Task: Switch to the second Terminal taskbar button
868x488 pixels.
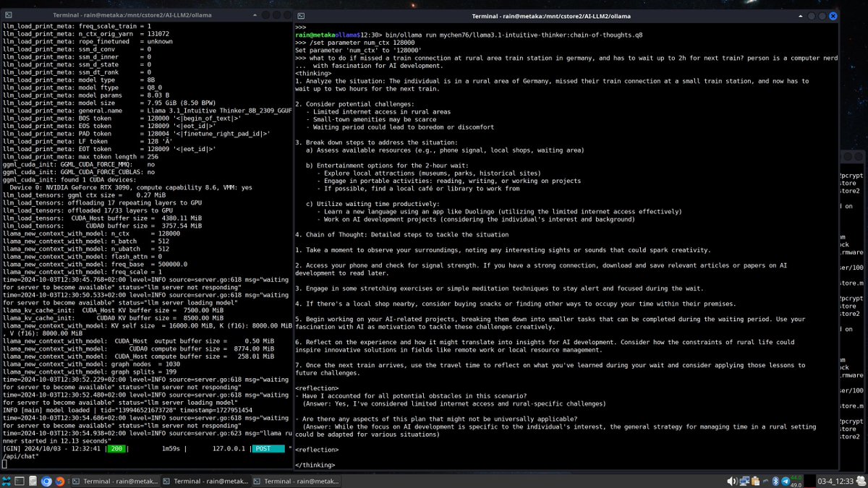Action: 205,481
